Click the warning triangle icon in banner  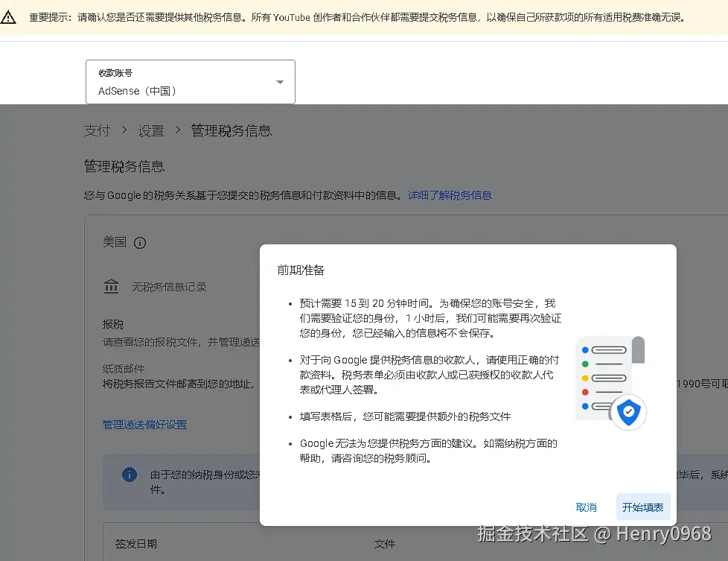click(8, 18)
